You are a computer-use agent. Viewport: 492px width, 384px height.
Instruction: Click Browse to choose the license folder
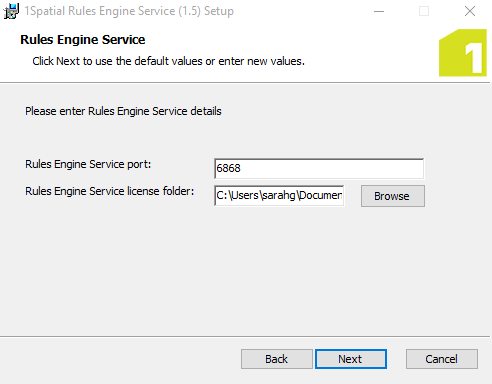point(393,196)
